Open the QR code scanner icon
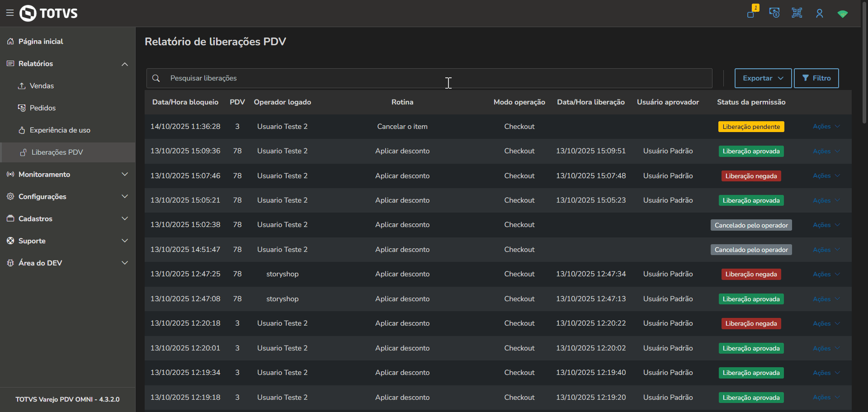 click(x=797, y=13)
